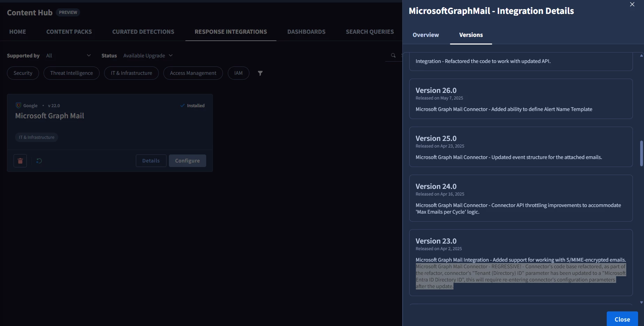Expand the Supported by All dropdown
The width and height of the screenshot is (644, 326).
click(x=68, y=56)
